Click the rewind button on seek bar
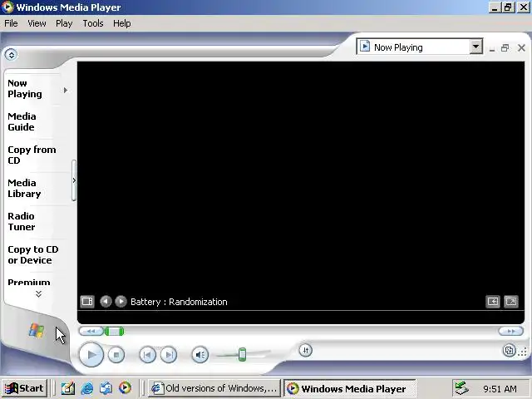532x399 pixels. (x=91, y=331)
